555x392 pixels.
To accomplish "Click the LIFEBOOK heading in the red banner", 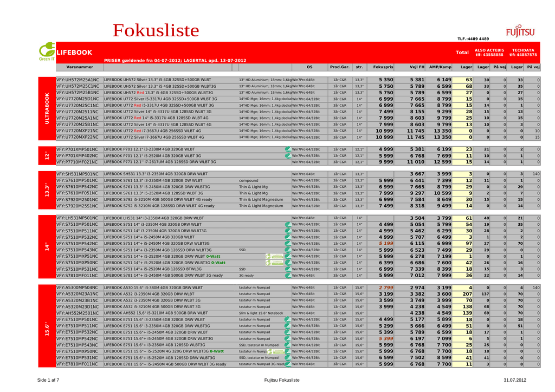I will pyautogui.click(x=74, y=53).
